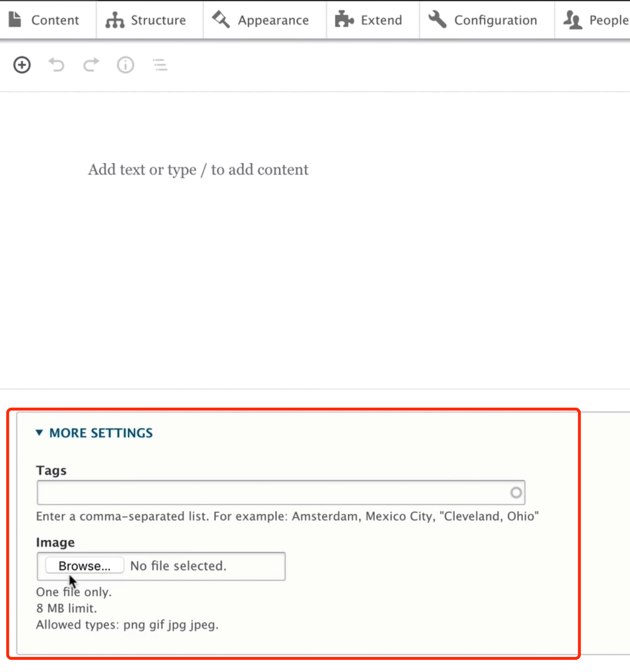Screen dimensions: 630x672
Task: Click the undo arrow icon
Action: (x=57, y=65)
